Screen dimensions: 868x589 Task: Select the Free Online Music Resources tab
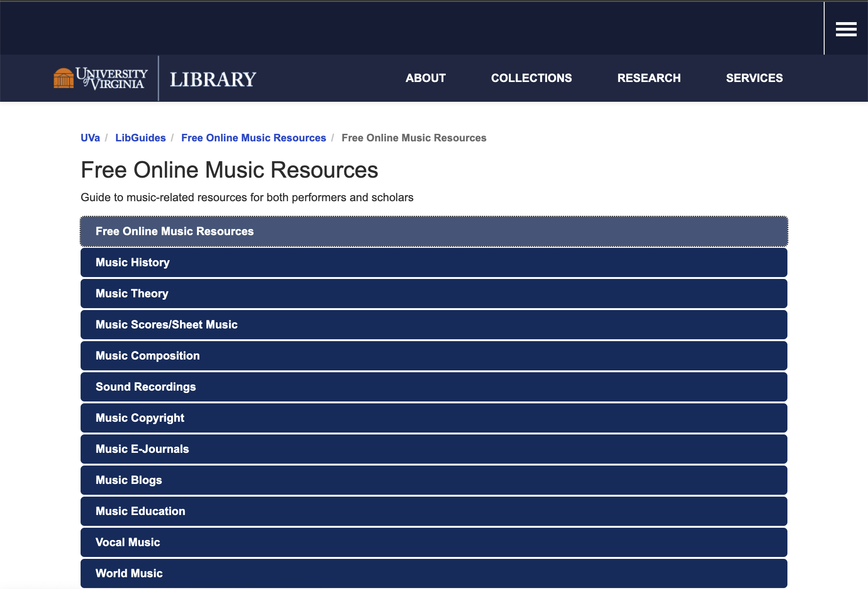434,231
